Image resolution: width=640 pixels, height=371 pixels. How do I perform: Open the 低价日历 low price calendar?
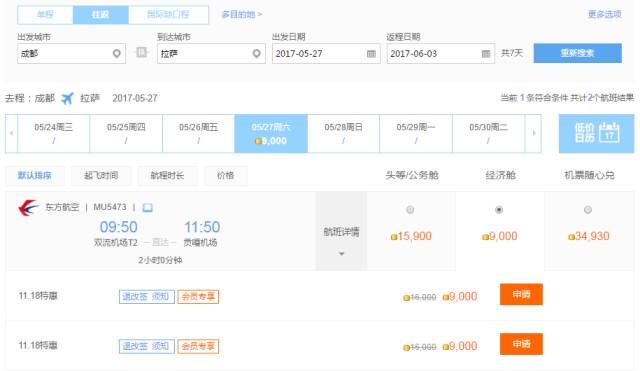pyautogui.click(x=596, y=133)
